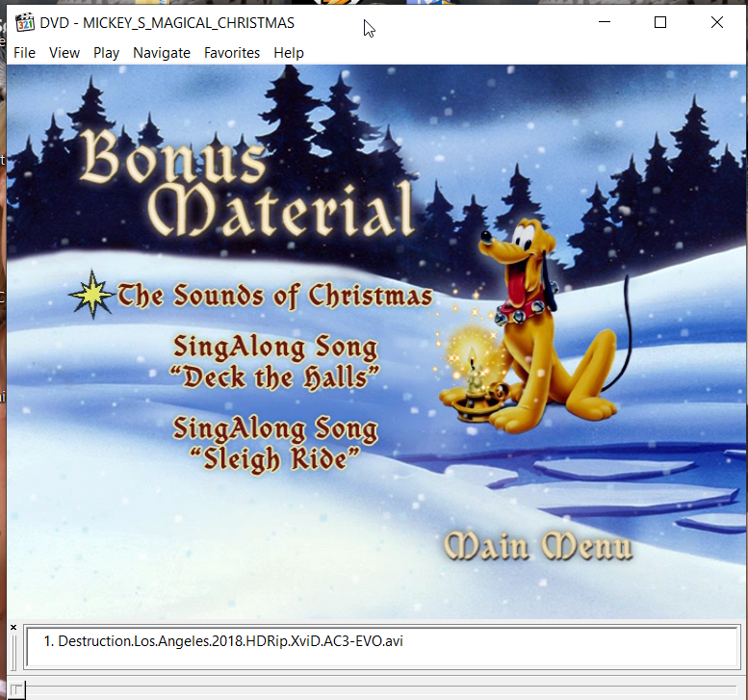This screenshot has width=748, height=700.
Task: Open the View menu
Action: (x=64, y=53)
